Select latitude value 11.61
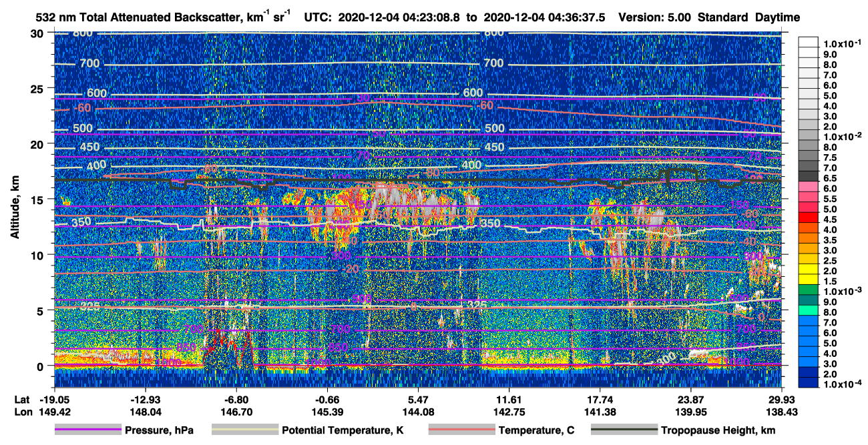 point(509,400)
